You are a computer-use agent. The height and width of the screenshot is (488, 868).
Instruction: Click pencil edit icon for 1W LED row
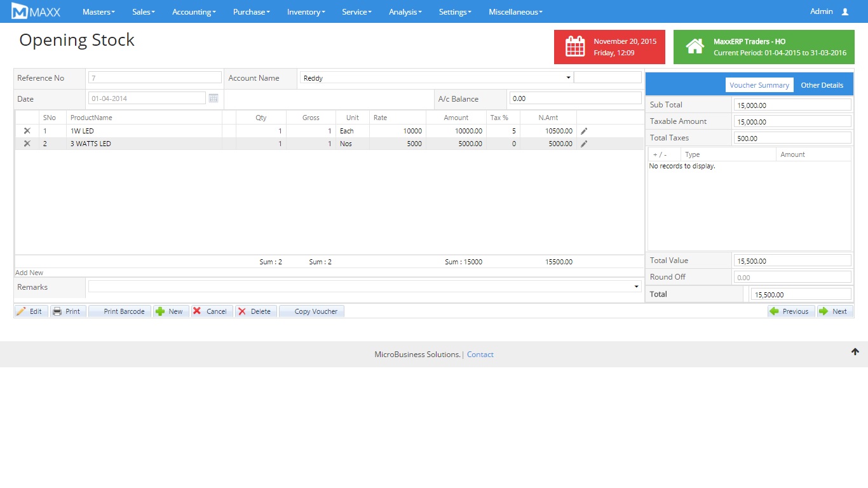click(x=584, y=131)
